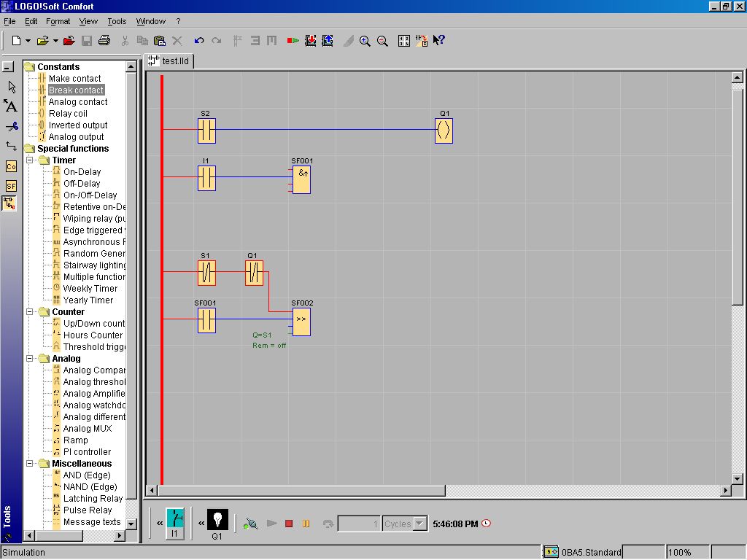Download program PC to LOGO!

click(x=311, y=41)
